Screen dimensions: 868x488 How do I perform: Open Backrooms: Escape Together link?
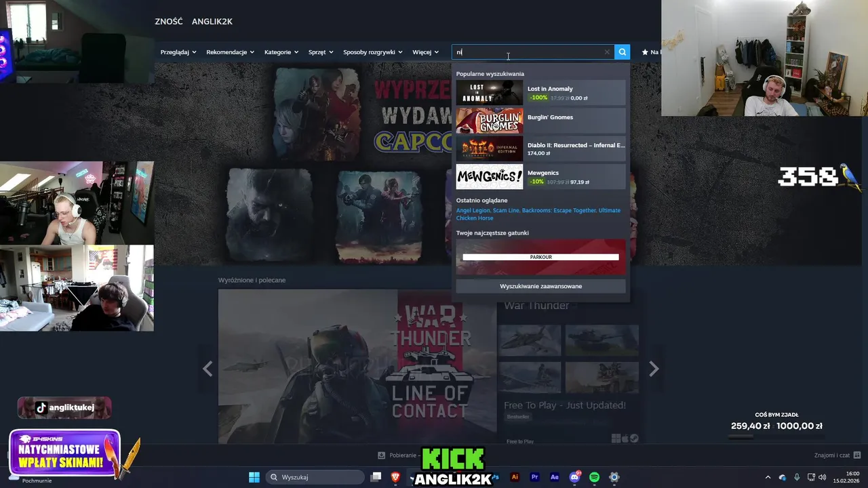[560, 210]
